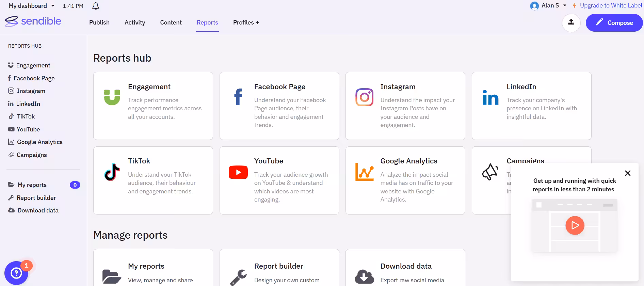The image size is (644, 286).
Task: Open the YouTube card title
Action: 269,161
